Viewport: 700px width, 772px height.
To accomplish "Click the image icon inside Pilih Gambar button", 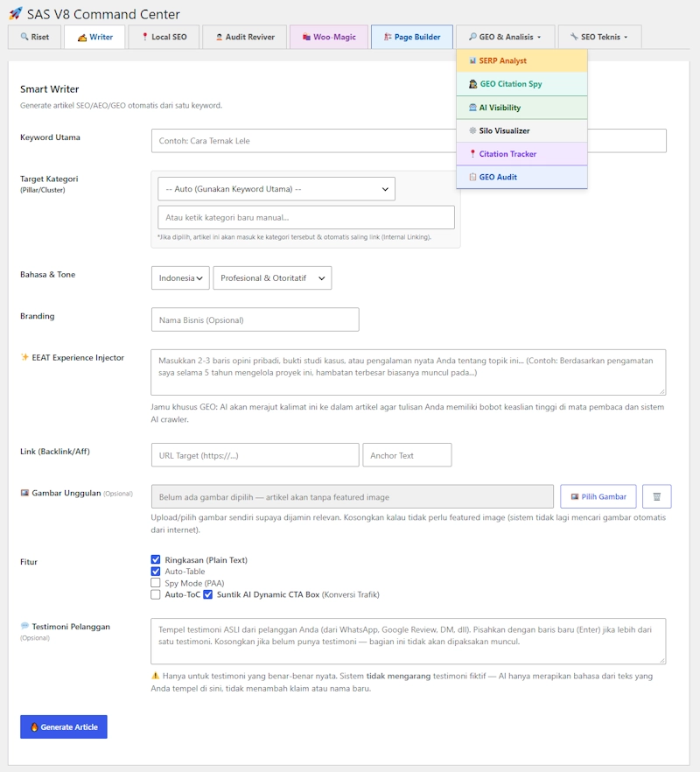I will [575, 497].
